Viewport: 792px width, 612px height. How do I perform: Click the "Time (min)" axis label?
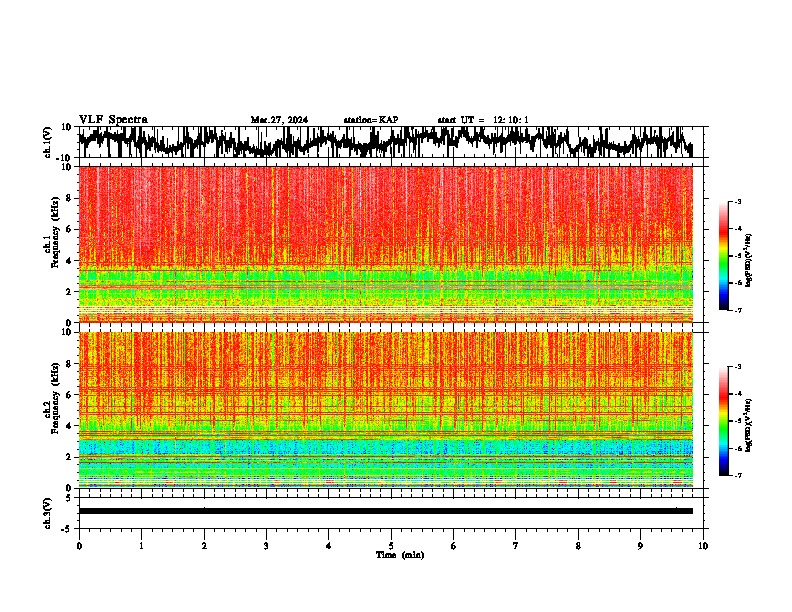pyautogui.click(x=400, y=555)
